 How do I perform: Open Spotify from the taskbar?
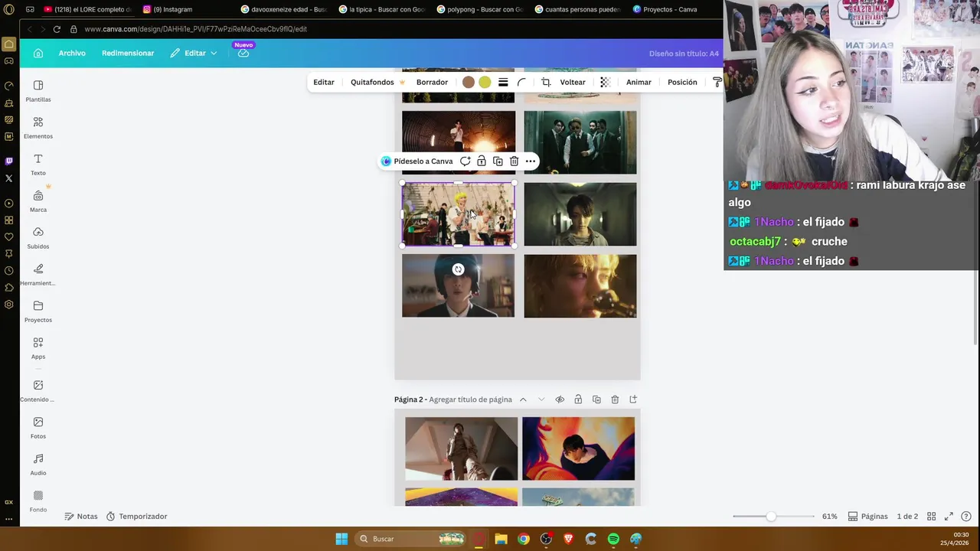pos(613,539)
